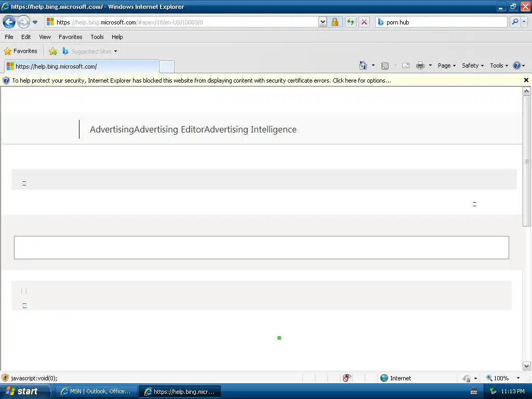Click the Print icon
This screenshot has height=399, width=532.
coord(420,65)
